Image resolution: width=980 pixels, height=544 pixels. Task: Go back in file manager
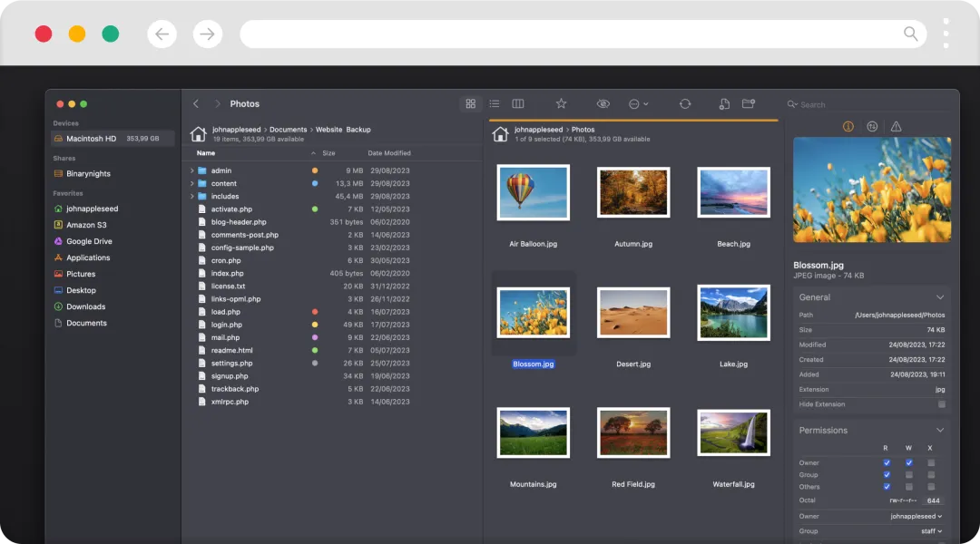(196, 103)
